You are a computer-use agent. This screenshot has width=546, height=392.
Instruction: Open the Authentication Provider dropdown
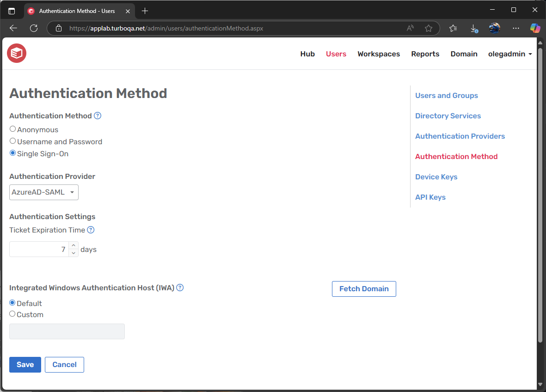coord(43,192)
